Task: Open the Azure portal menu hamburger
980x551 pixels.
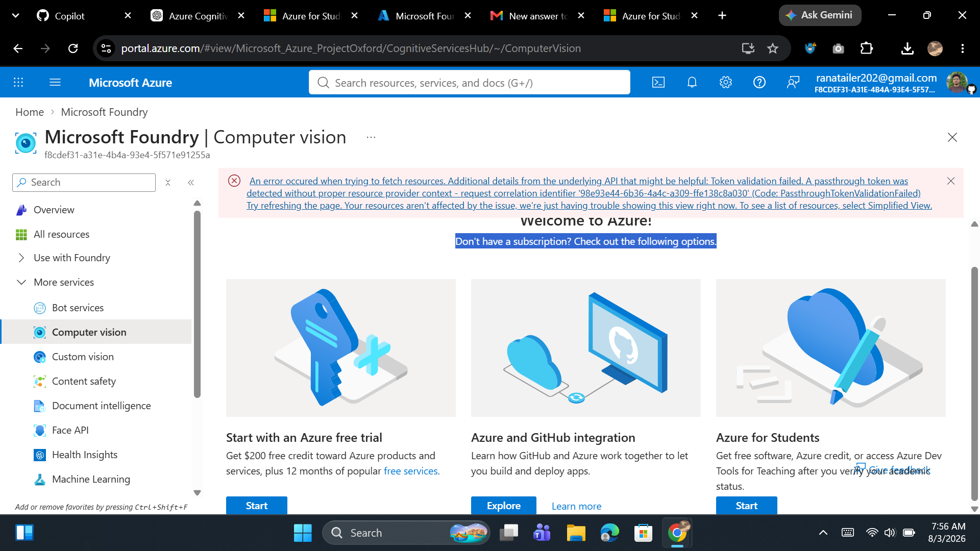Action: click(55, 83)
